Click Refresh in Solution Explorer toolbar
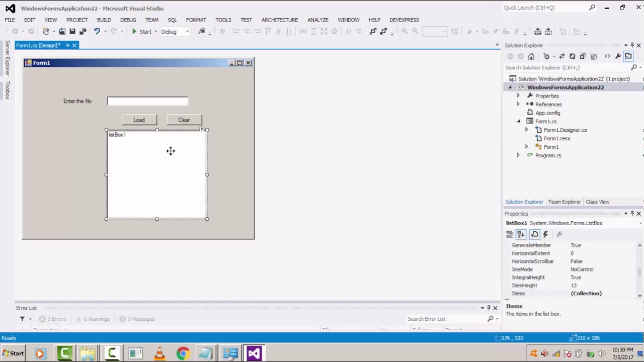This screenshot has height=362, width=644. pos(572,56)
